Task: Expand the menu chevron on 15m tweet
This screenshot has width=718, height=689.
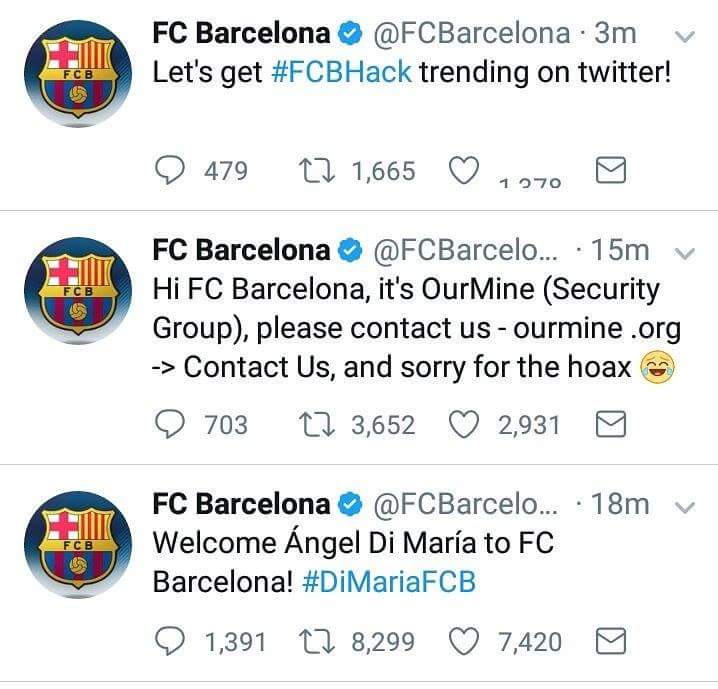Action: pyautogui.click(x=685, y=253)
